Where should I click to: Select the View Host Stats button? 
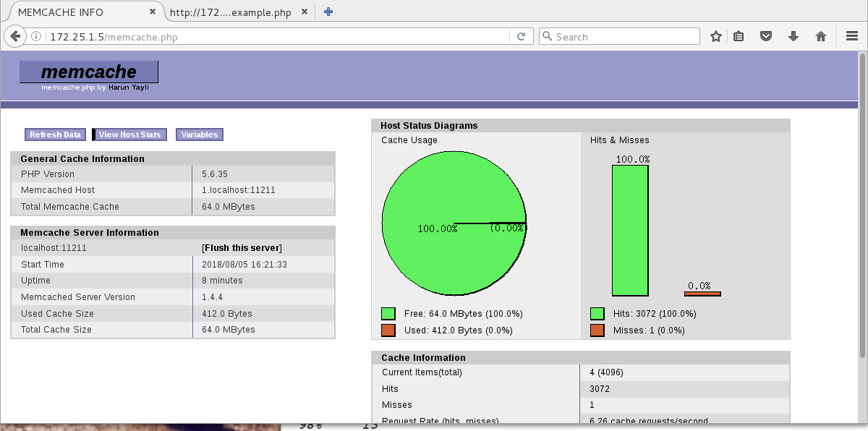129,135
